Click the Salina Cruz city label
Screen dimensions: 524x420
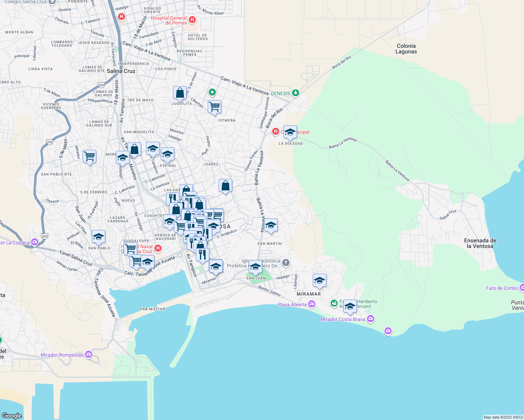click(120, 71)
